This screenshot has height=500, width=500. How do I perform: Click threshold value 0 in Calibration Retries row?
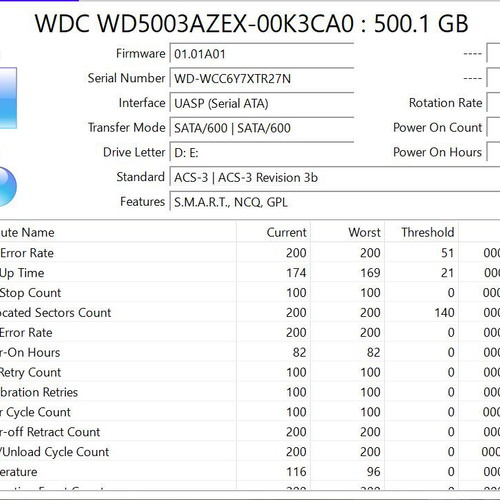click(451, 392)
